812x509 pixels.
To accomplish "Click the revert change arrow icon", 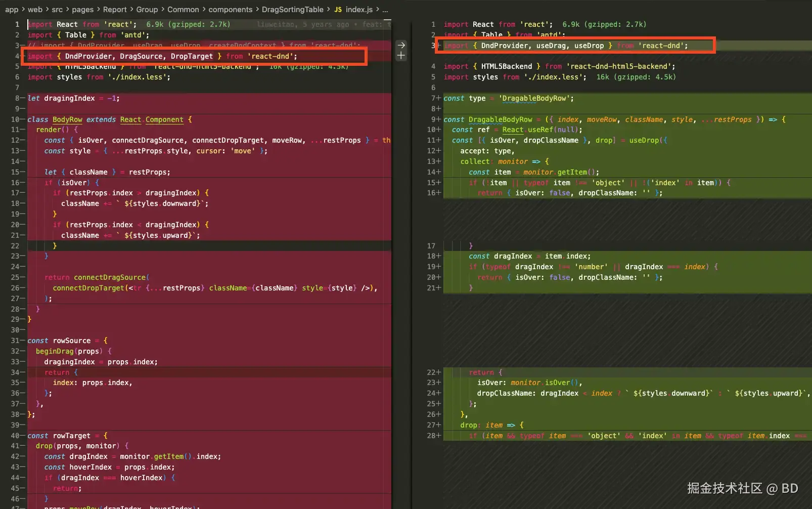I will coord(401,45).
